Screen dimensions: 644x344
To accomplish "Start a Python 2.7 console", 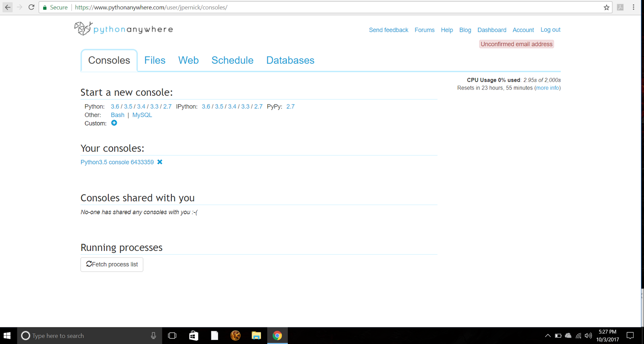I will pos(167,107).
